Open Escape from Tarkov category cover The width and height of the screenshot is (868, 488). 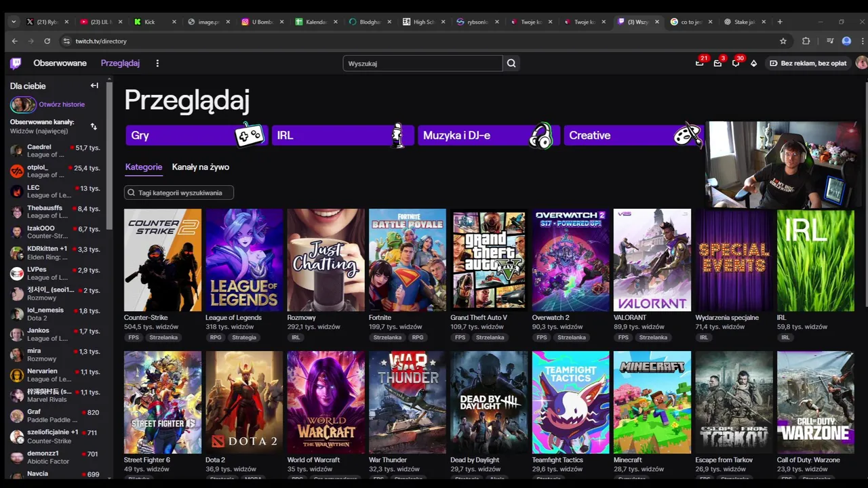(x=734, y=402)
